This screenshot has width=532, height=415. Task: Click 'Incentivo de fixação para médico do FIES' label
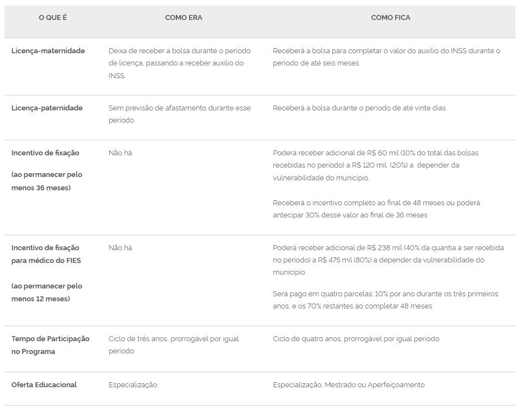(x=47, y=273)
